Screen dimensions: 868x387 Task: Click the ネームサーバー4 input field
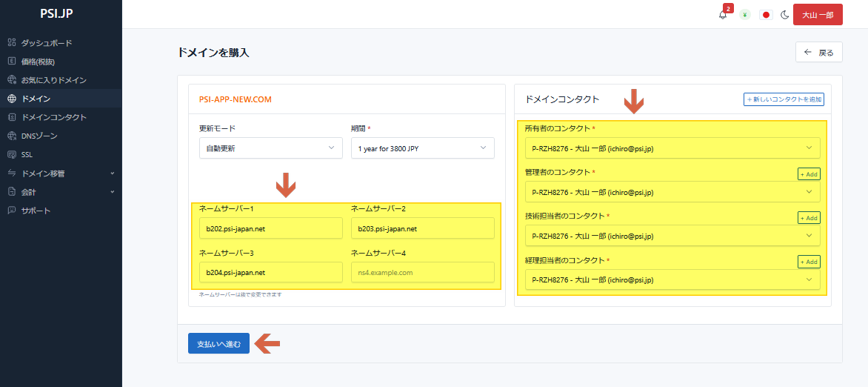point(422,272)
